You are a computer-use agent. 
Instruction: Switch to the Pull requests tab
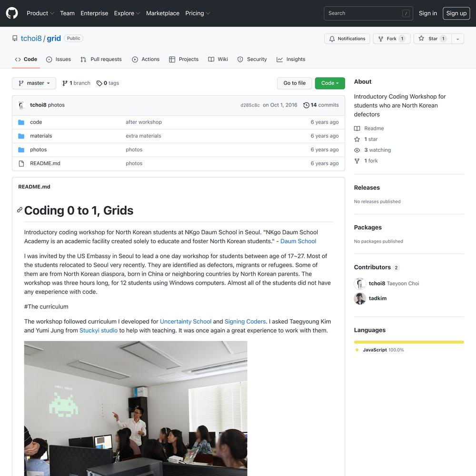pos(101,59)
